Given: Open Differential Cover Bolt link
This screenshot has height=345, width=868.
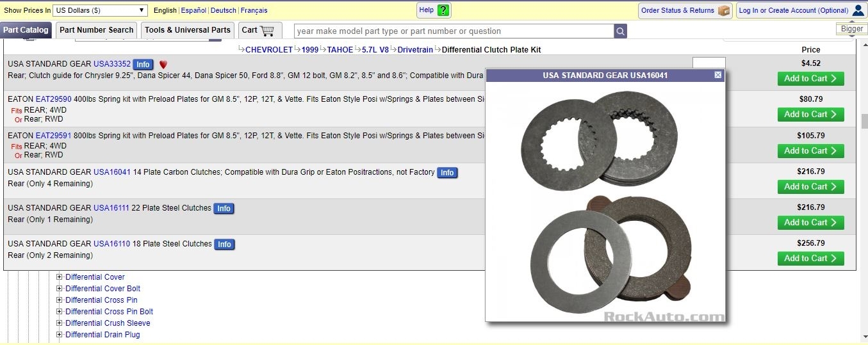Looking at the screenshot, I should [x=102, y=289].
